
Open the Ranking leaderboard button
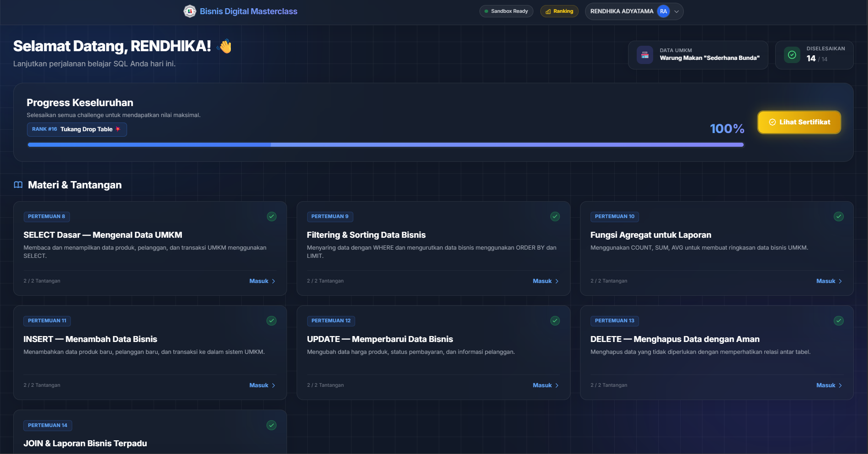coord(559,11)
